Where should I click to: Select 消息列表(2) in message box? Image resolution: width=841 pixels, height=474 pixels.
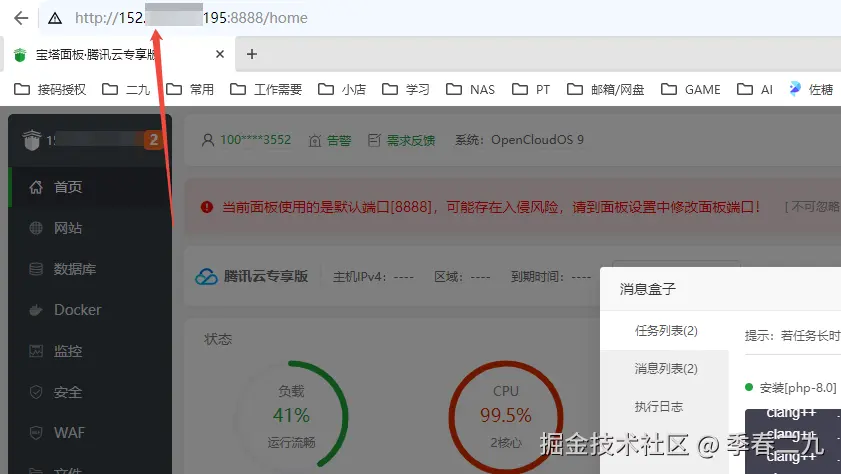666,369
